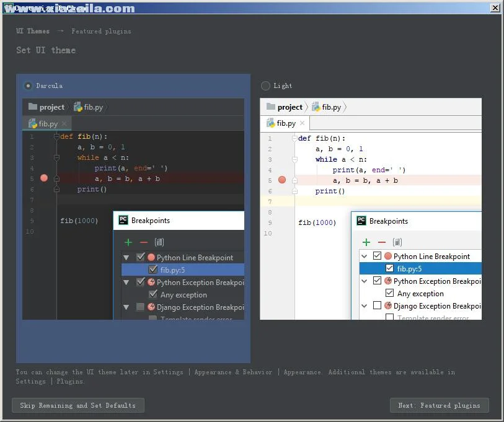Fold the def fib(n) block in Darcula editor
504x422 pixels.
pos(56,136)
